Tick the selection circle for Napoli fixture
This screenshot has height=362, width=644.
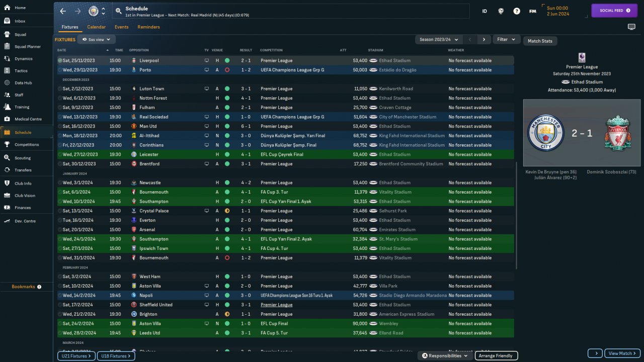click(60, 295)
